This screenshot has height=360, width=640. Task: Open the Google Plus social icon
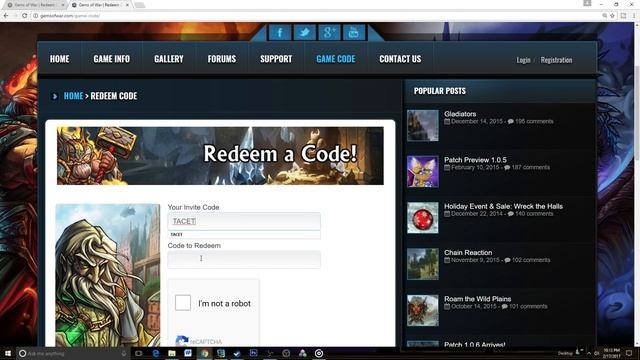(329, 32)
